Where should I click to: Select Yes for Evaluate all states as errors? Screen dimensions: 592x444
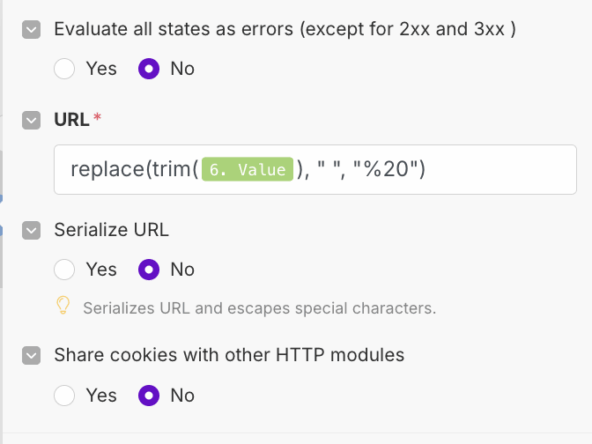coord(64,69)
